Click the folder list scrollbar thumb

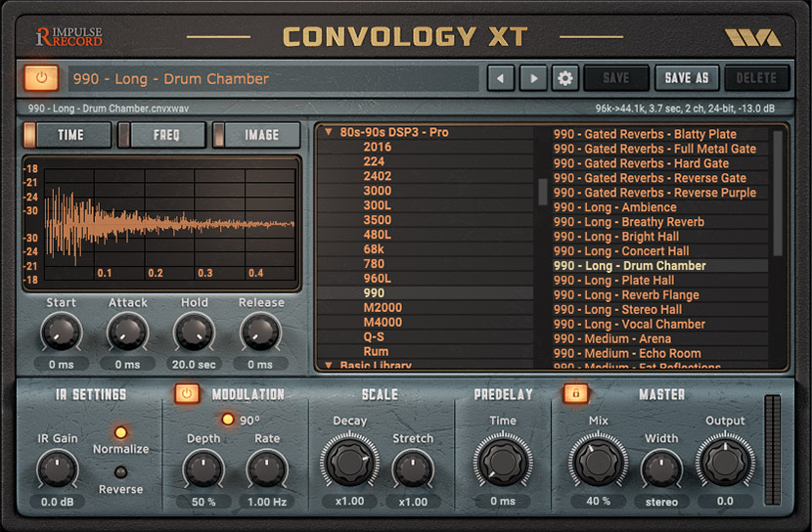tap(543, 192)
